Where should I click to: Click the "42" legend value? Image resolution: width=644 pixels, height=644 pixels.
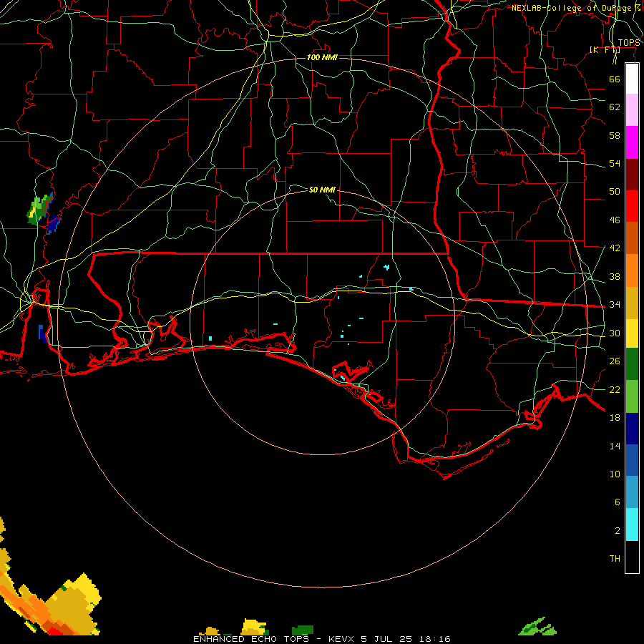tap(615, 248)
